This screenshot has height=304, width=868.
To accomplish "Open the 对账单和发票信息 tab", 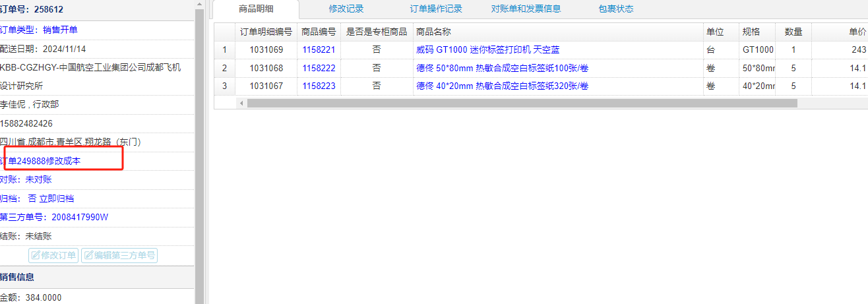I will (526, 9).
